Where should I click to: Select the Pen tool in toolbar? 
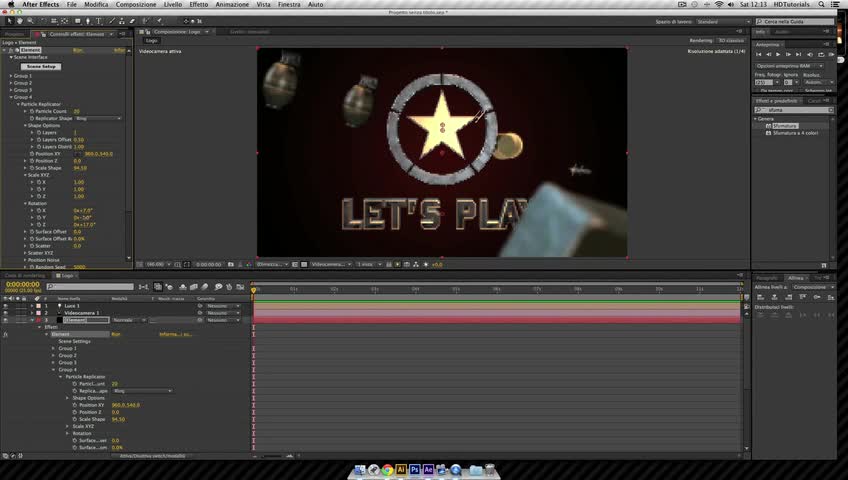(88, 21)
